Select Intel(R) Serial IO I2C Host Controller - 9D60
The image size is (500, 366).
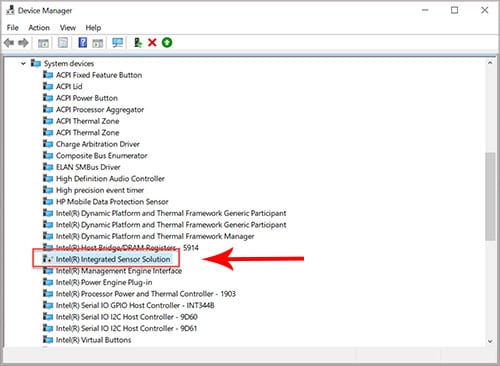127,317
